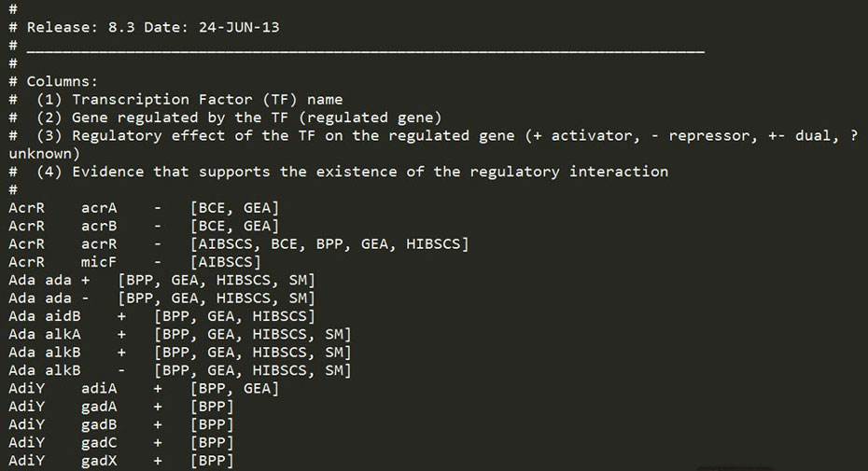
Task: Click the Release 8.3 date header line
Action: (144, 27)
